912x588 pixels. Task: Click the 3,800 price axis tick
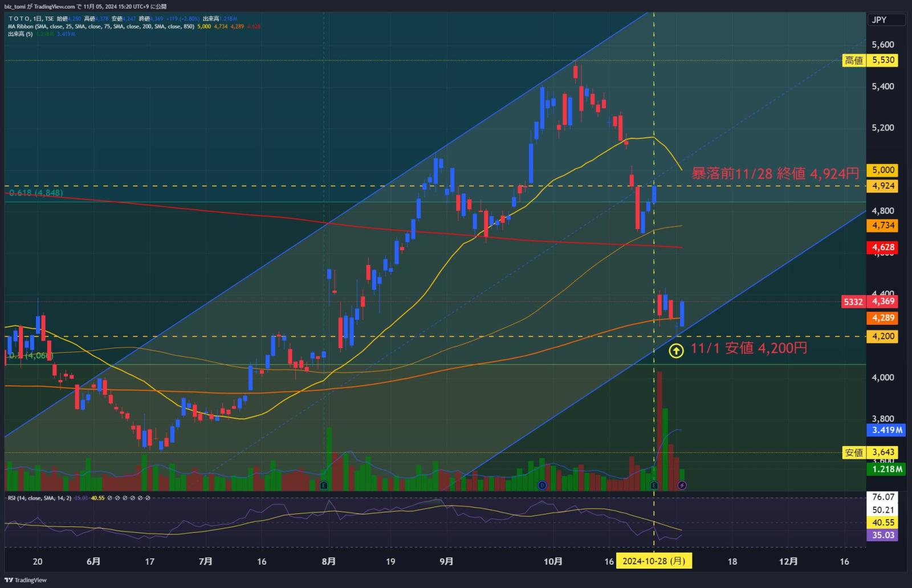[x=883, y=419]
